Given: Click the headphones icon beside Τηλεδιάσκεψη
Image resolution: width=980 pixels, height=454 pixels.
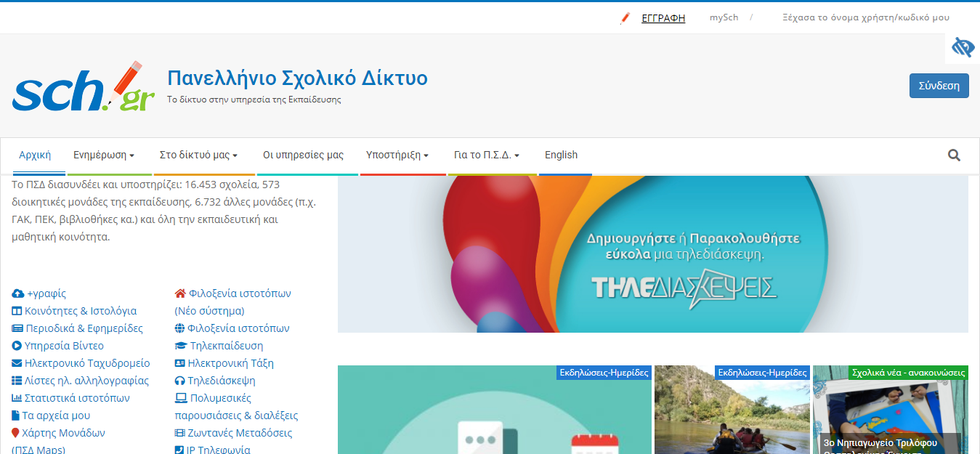Looking at the screenshot, I should point(180,381).
